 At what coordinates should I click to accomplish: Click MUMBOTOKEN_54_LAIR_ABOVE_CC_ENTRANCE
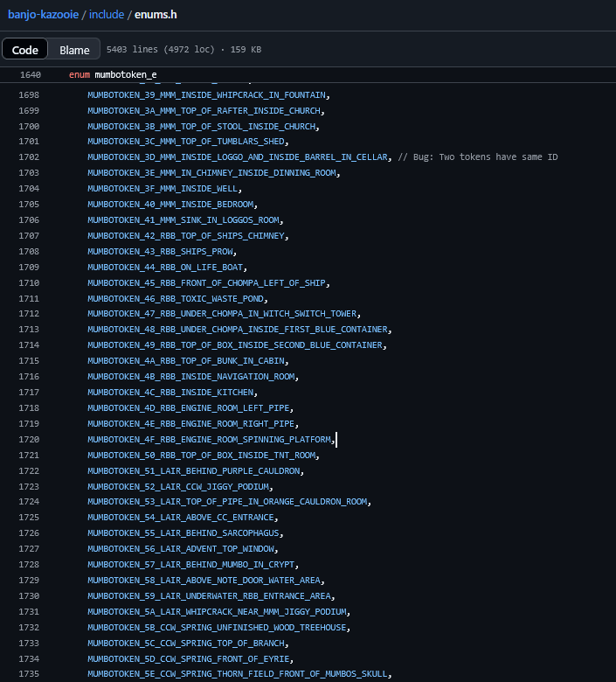click(x=181, y=517)
